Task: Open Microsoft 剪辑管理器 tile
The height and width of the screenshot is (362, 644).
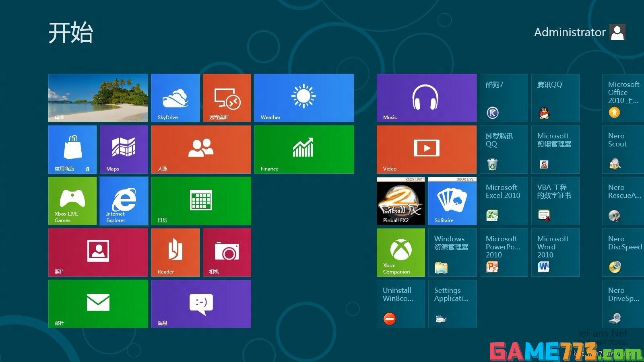Action: (555, 150)
